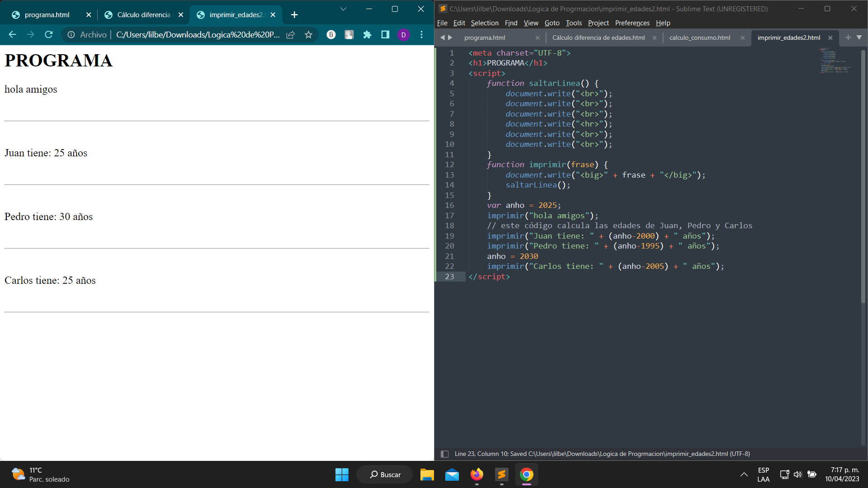Image resolution: width=868 pixels, height=488 pixels.
Task: Open Mail app from taskbar
Action: (x=452, y=474)
